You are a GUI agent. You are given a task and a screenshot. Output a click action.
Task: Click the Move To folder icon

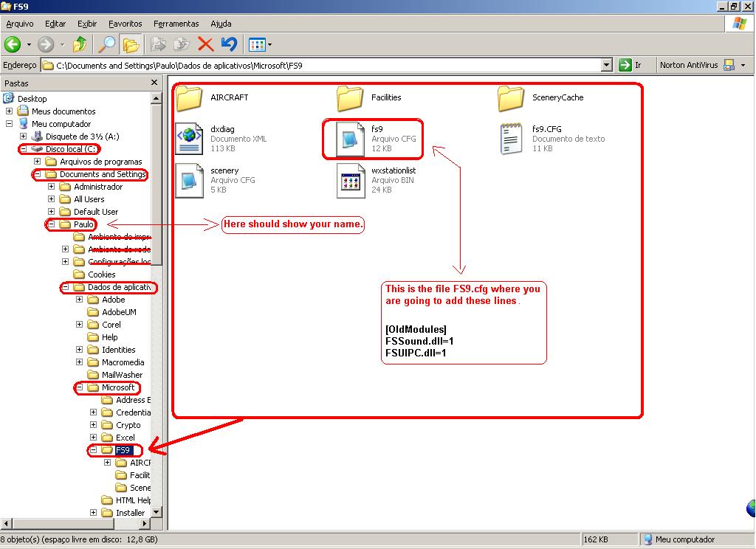[158, 44]
